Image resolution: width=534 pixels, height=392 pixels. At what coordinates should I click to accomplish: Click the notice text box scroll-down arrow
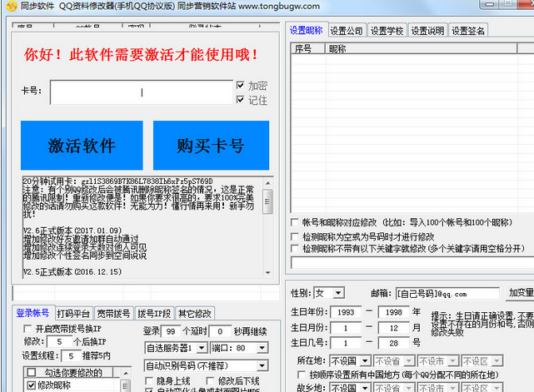point(268,272)
